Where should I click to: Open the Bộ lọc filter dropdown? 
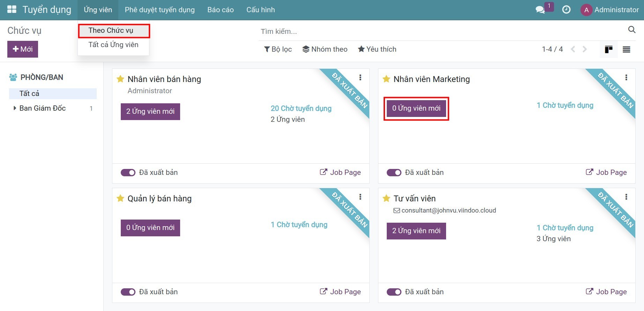click(x=278, y=49)
